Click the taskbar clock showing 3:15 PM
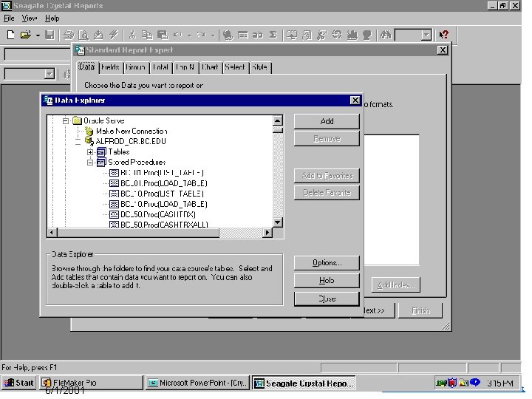 point(499,383)
